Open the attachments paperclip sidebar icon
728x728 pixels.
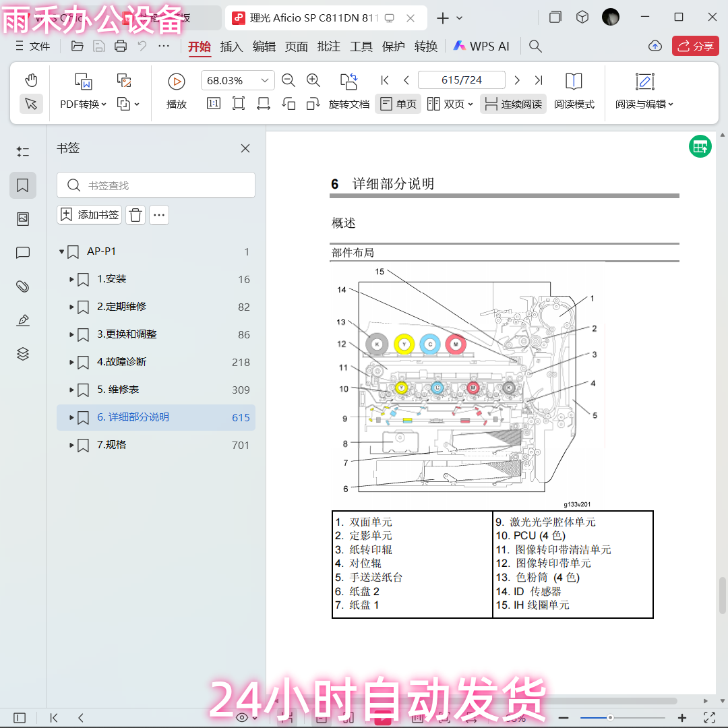[23, 286]
